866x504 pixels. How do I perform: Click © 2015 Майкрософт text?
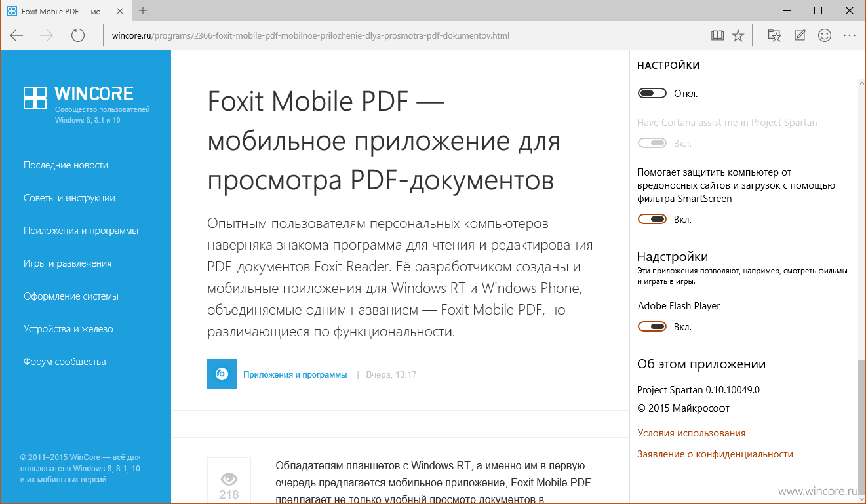683,408
